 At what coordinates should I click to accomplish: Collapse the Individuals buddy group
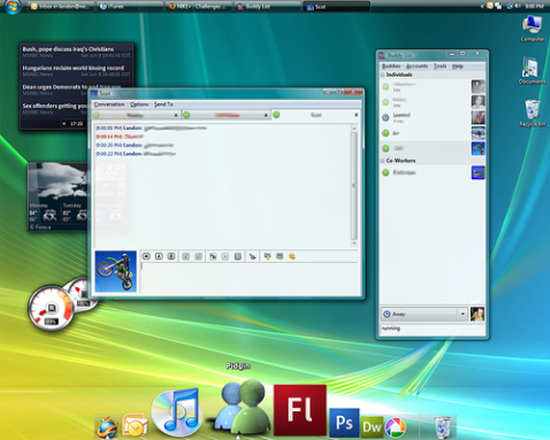[383, 74]
